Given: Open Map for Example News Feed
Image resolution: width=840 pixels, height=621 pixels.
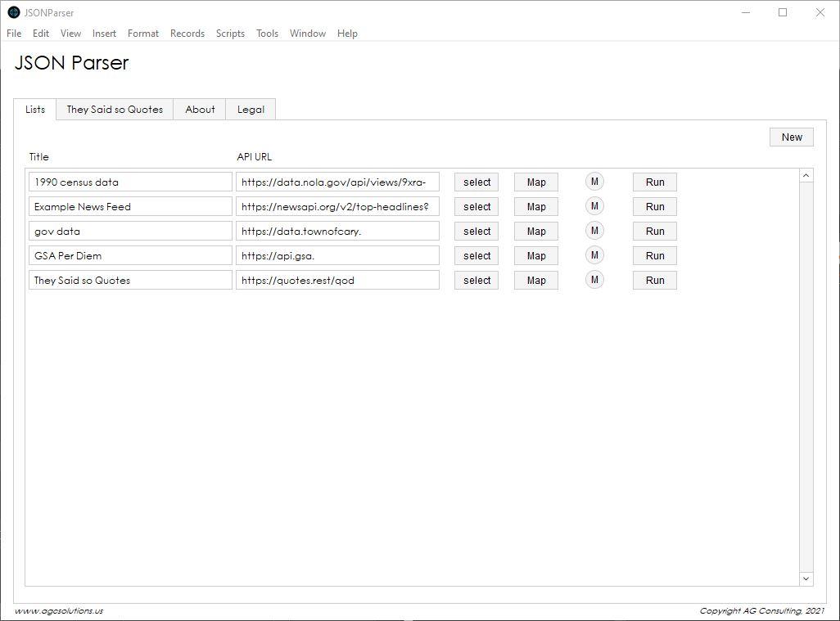Looking at the screenshot, I should click(x=535, y=207).
